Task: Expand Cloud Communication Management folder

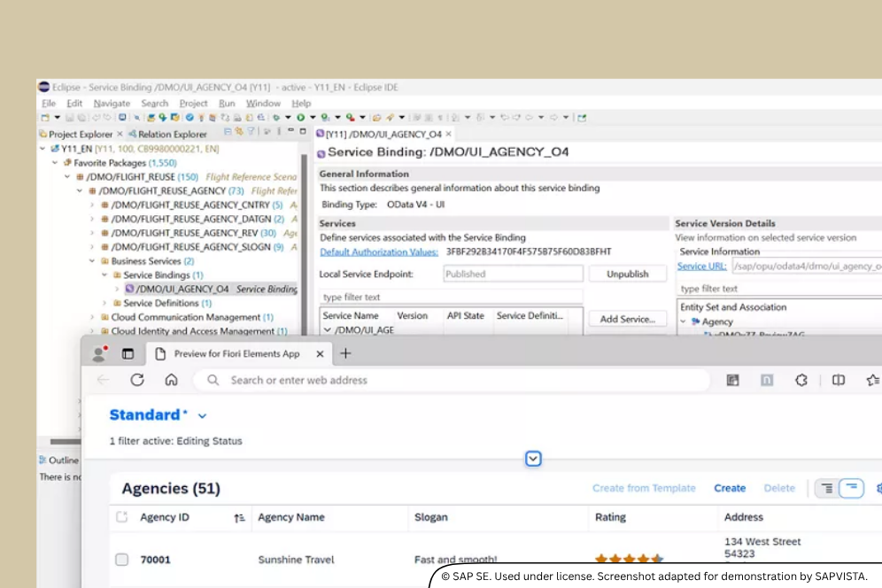Action: click(x=92, y=317)
